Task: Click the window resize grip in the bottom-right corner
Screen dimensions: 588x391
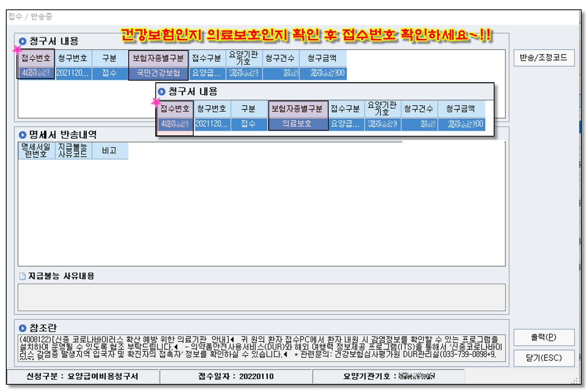Action: click(575, 380)
